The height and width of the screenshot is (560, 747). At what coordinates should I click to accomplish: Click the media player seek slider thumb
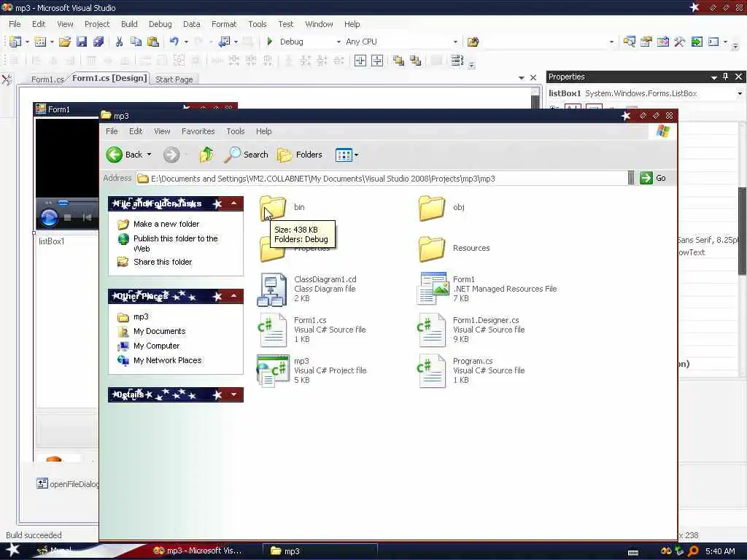click(x=63, y=203)
